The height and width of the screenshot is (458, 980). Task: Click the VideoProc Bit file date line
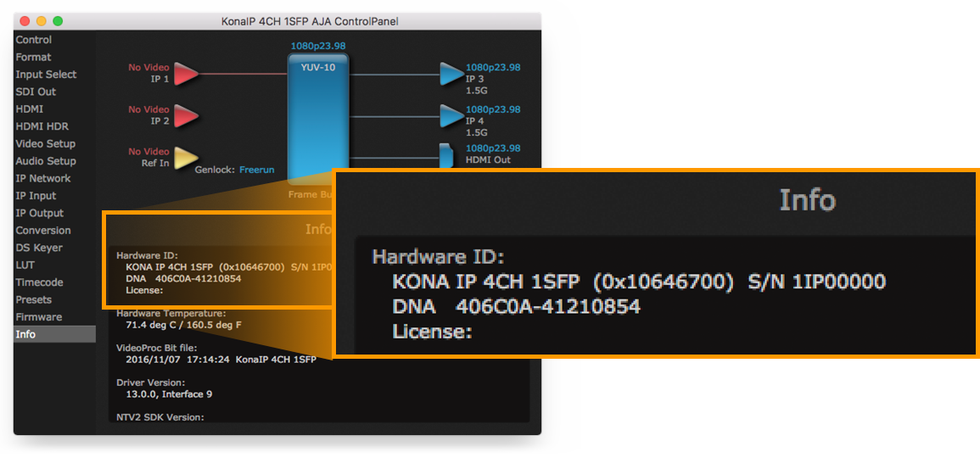(x=220, y=360)
